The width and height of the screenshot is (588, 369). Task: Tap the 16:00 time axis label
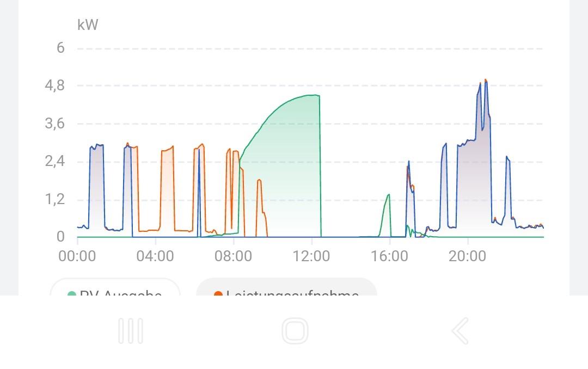pyautogui.click(x=389, y=256)
